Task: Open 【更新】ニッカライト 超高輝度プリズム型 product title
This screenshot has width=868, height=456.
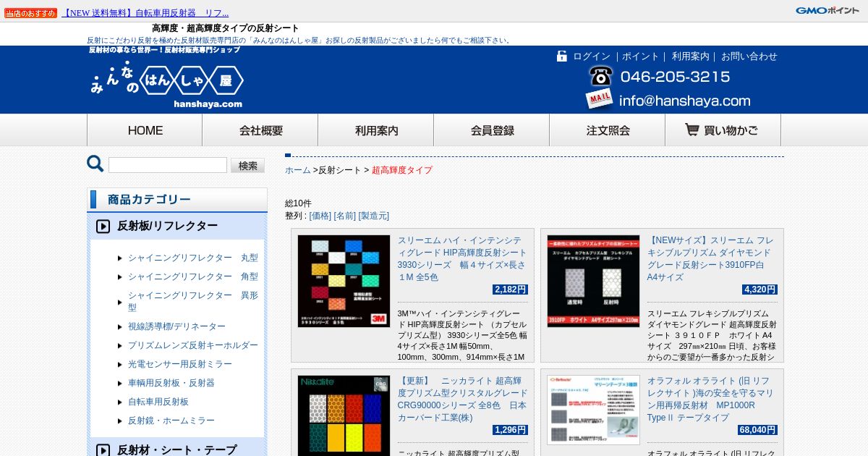Action: [x=462, y=399]
